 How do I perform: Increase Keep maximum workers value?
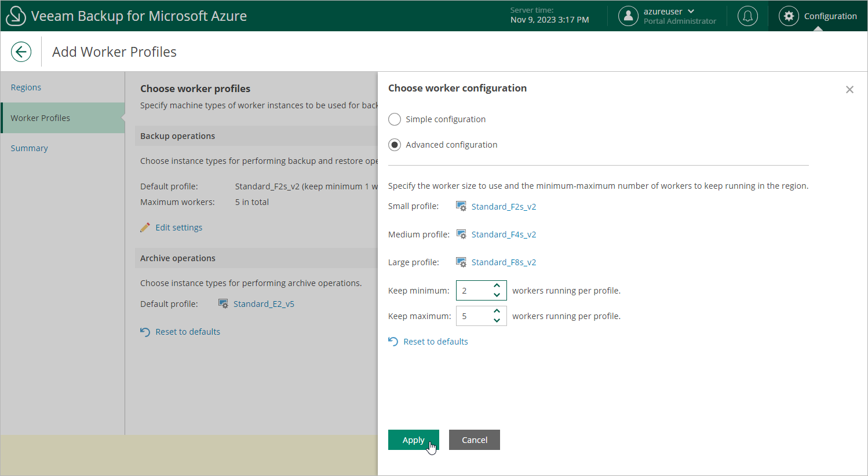(497, 312)
